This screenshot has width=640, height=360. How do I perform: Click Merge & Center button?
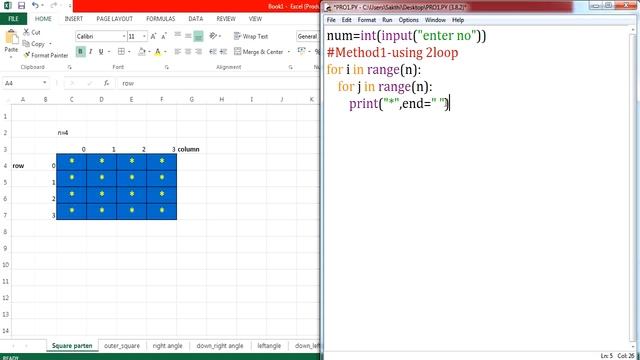259,52
